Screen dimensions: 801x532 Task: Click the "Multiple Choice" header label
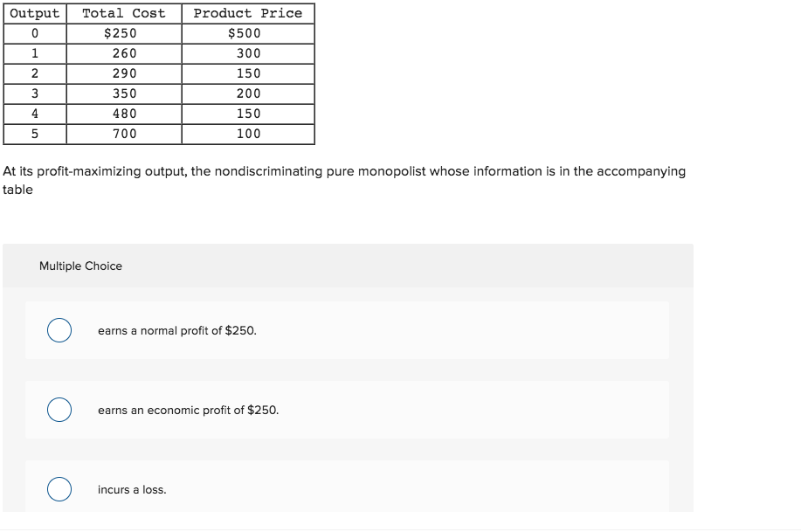[x=79, y=266]
